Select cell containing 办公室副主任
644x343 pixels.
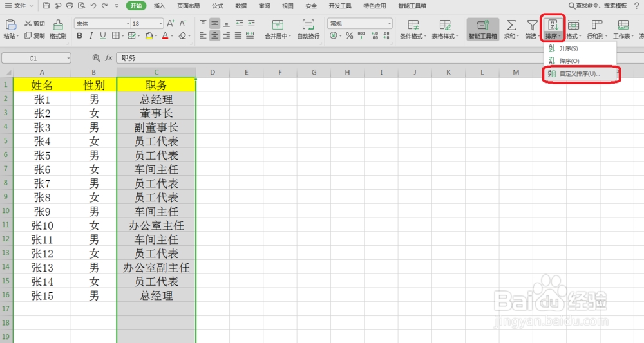[x=156, y=268]
